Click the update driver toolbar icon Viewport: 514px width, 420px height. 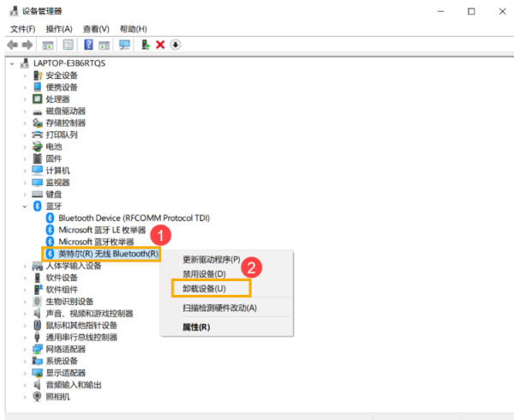pyautogui.click(x=146, y=45)
